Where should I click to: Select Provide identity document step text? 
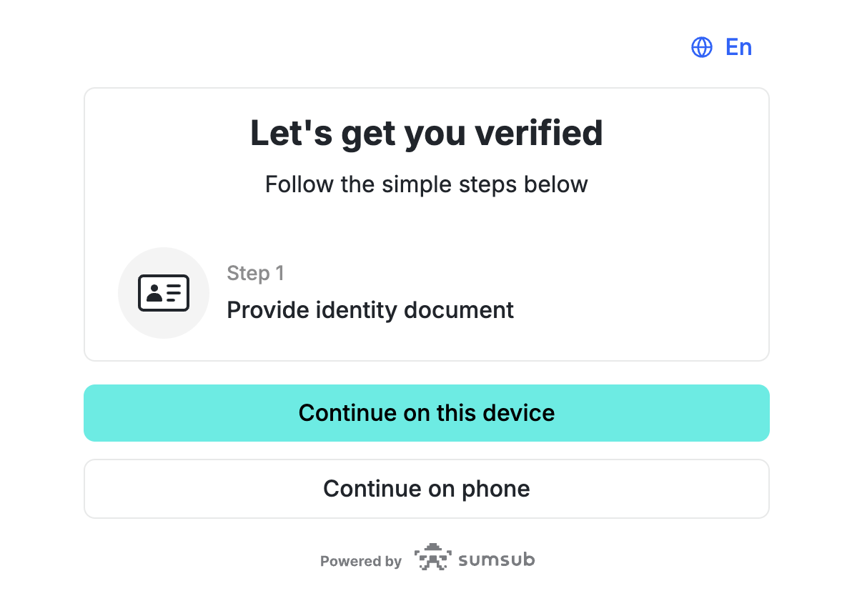pyautogui.click(x=370, y=310)
